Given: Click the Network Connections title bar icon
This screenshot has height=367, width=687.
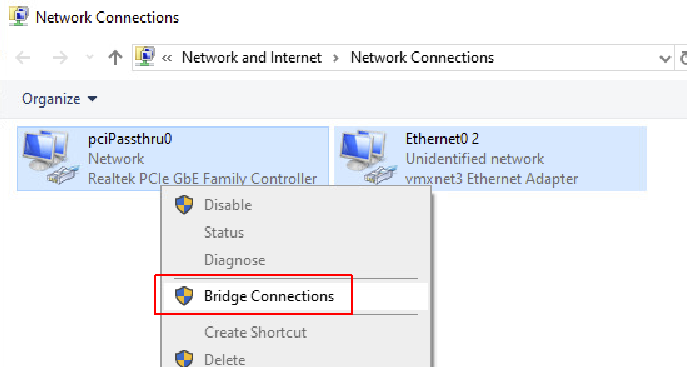Looking at the screenshot, I should point(18,17).
